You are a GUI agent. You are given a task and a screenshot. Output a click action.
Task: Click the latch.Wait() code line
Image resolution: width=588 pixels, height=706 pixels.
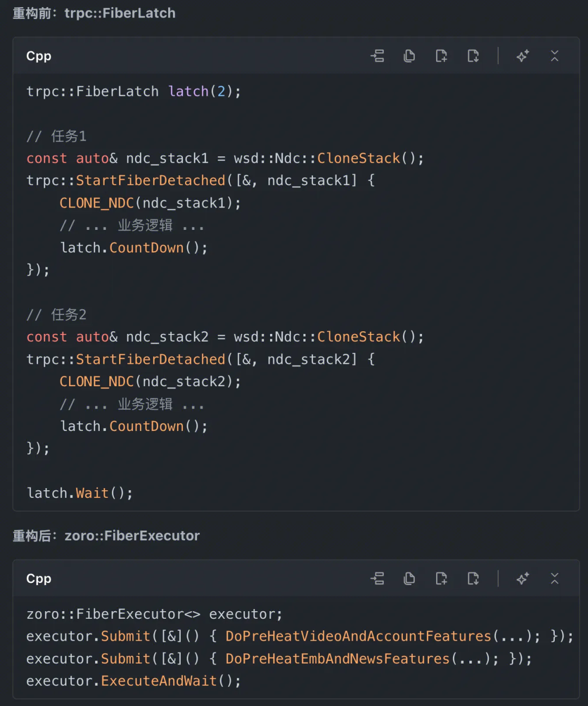tap(79, 493)
